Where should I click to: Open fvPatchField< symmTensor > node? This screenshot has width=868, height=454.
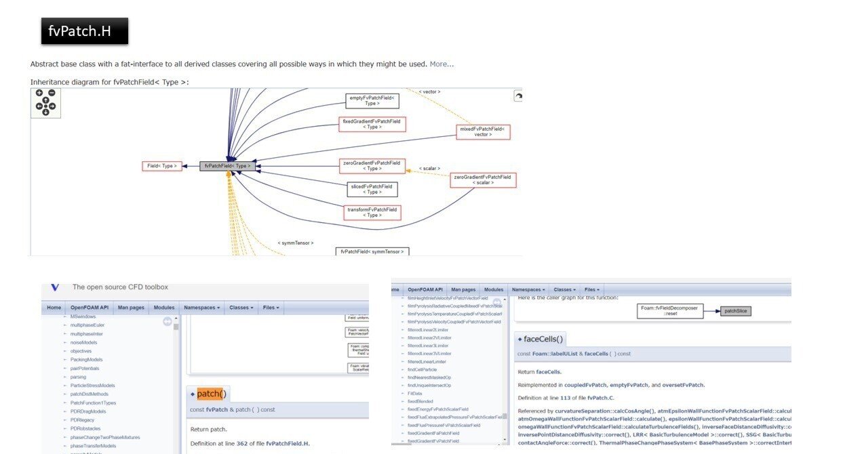373,251
